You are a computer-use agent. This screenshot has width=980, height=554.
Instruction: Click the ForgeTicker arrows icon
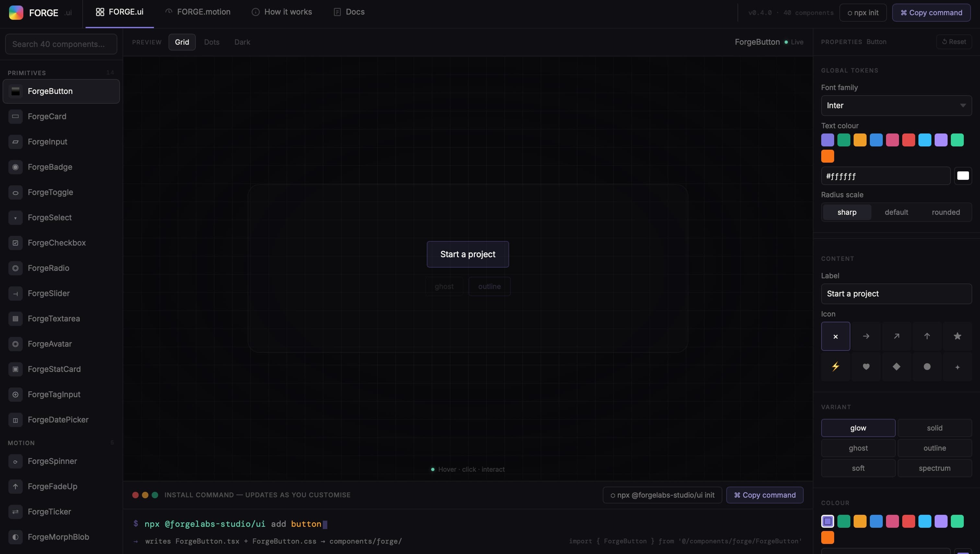point(15,512)
